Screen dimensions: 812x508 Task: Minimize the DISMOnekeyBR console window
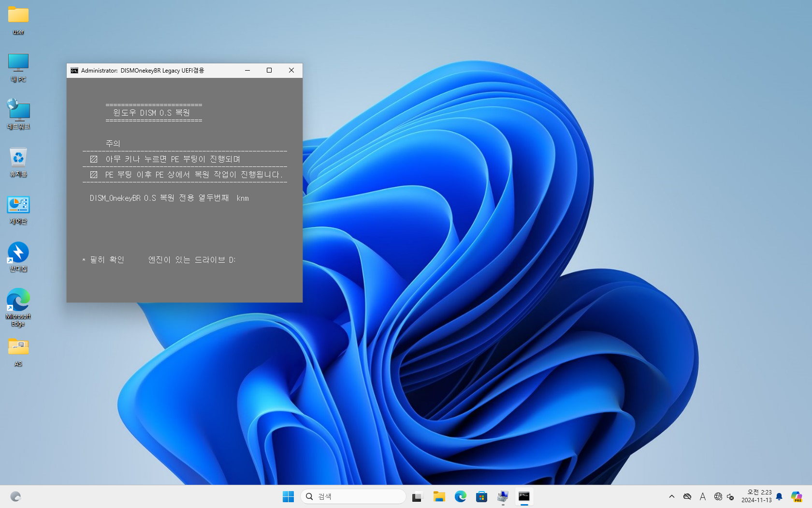click(247, 71)
